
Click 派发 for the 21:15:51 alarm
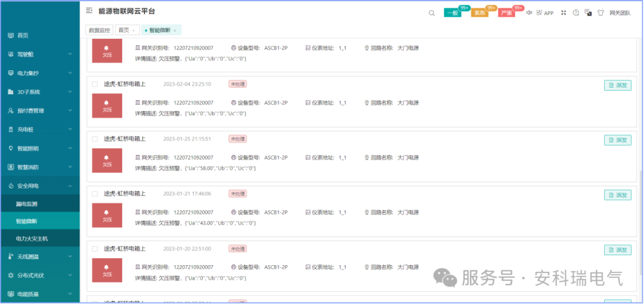[617, 139]
